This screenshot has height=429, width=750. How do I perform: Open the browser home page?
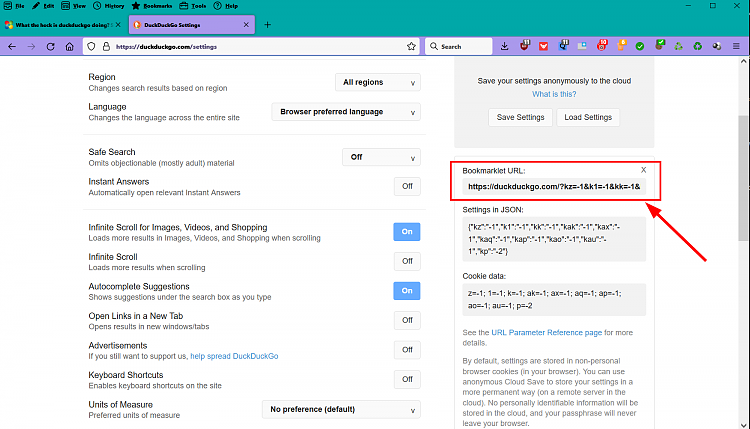[x=69, y=46]
